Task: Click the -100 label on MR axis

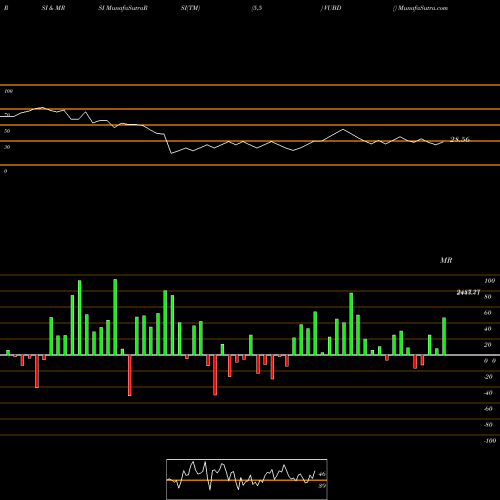Action: (x=490, y=441)
